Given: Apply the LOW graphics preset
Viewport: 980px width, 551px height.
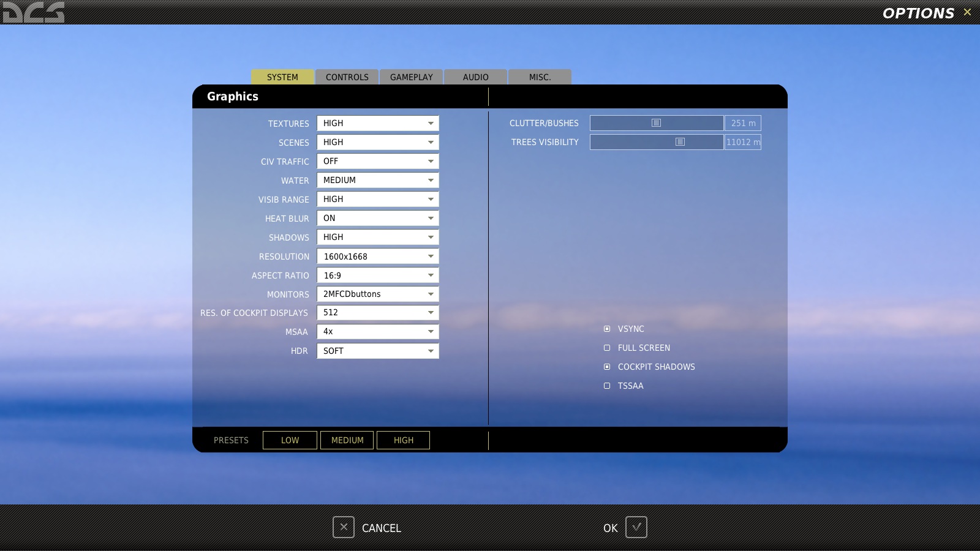Looking at the screenshot, I should coord(290,440).
